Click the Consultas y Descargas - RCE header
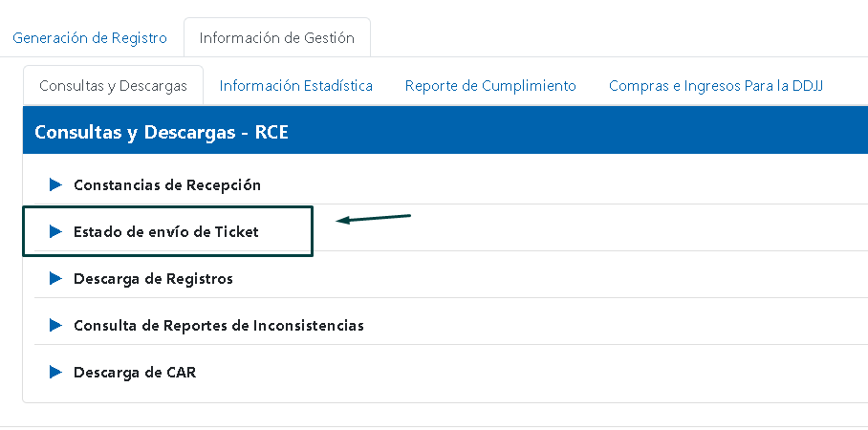This screenshot has width=868, height=430. click(x=161, y=133)
